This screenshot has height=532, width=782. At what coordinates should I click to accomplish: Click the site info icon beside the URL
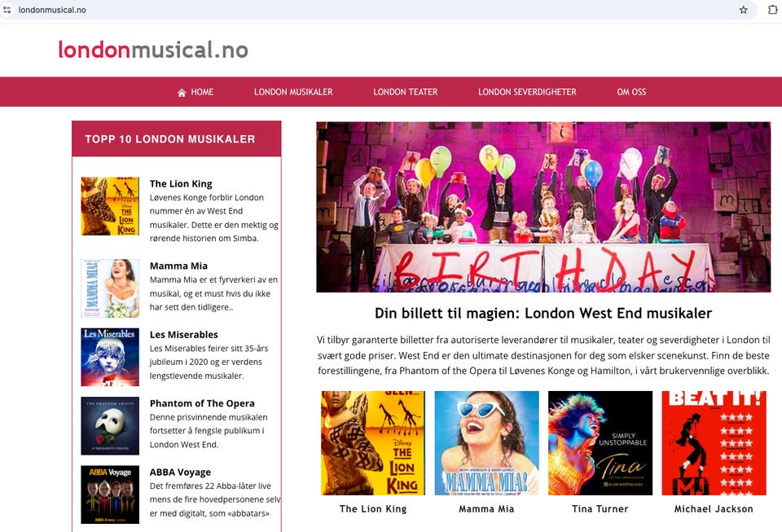click(7, 10)
